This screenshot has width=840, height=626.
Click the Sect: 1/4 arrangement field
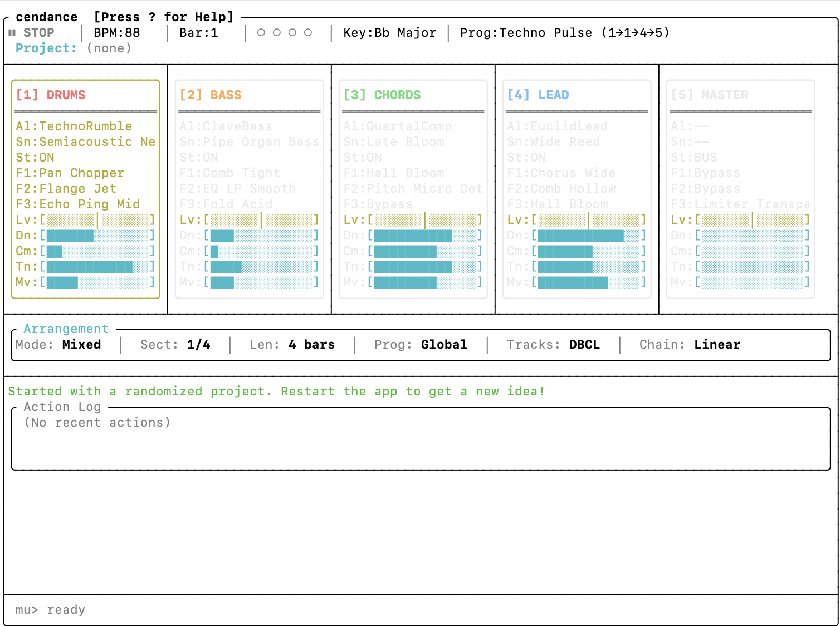tap(175, 345)
